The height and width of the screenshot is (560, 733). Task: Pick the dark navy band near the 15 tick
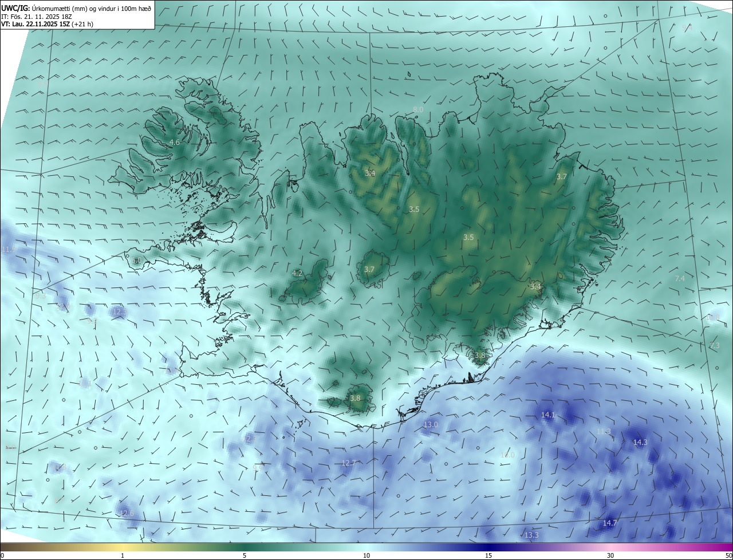(488, 547)
